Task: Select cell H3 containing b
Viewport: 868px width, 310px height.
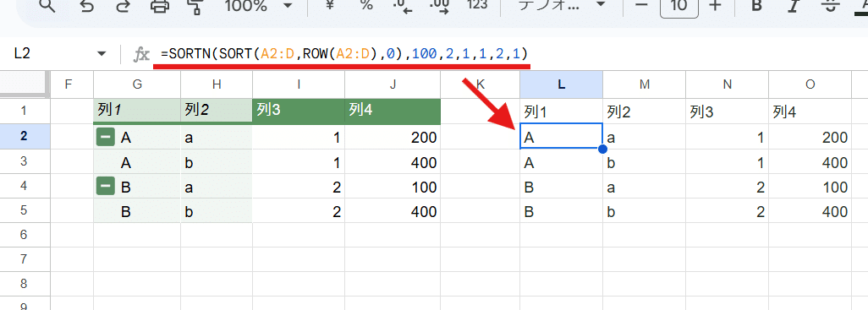Action: [x=217, y=161]
